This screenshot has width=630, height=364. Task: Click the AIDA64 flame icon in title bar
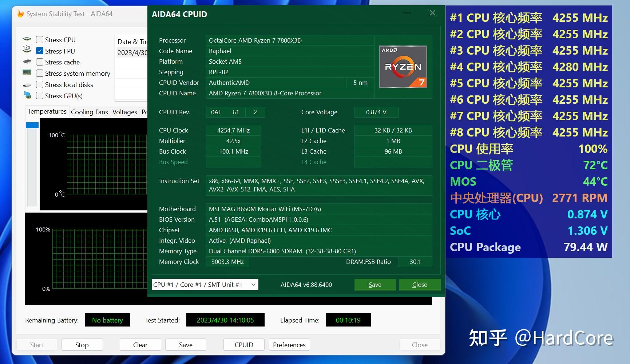point(21,13)
